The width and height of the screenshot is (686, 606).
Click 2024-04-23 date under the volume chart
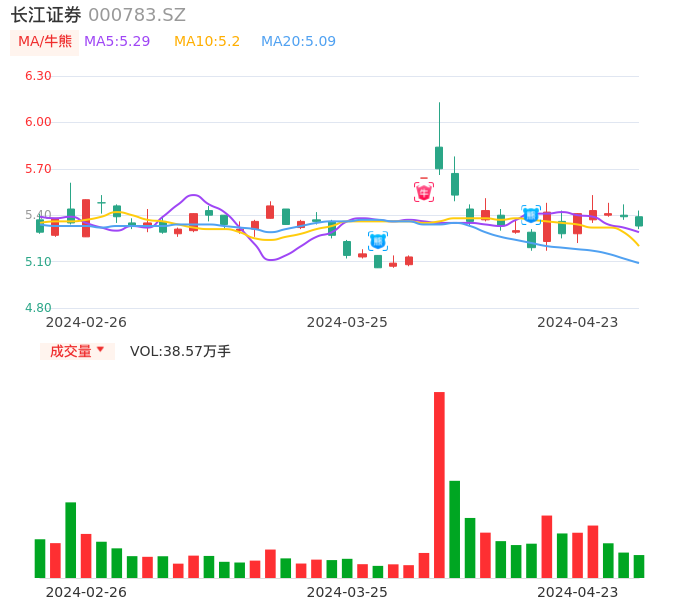pyautogui.click(x=578, y=592)
